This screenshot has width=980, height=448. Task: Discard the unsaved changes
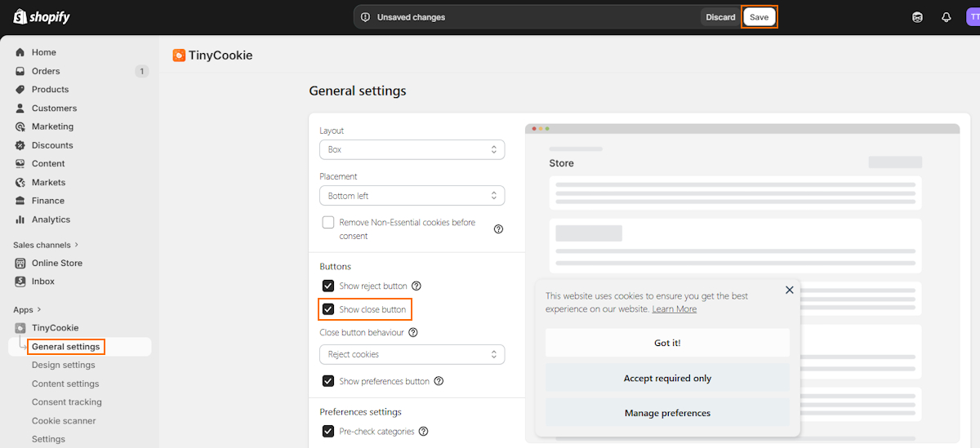click(720, 17)
